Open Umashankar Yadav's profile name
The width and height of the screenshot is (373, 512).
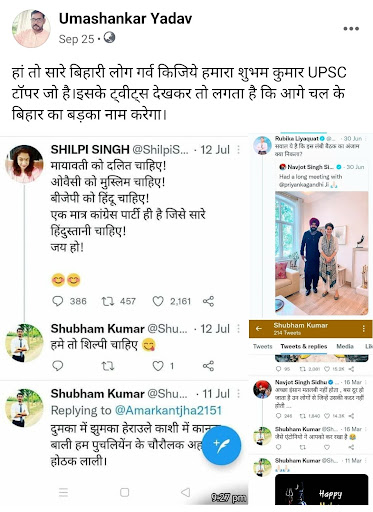pos(126,19)
